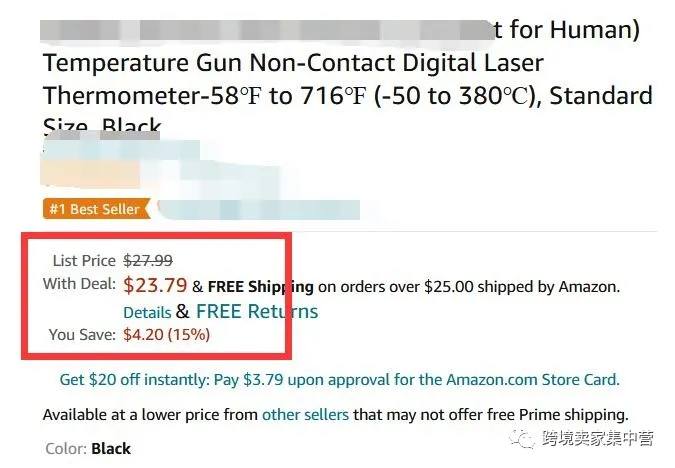Click the You Save label
Screen dimensions: 675x468
(82, 335)
